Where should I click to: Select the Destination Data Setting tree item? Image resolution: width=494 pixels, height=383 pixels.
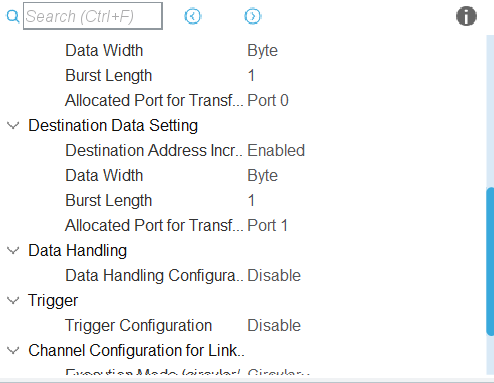[113, 126]
